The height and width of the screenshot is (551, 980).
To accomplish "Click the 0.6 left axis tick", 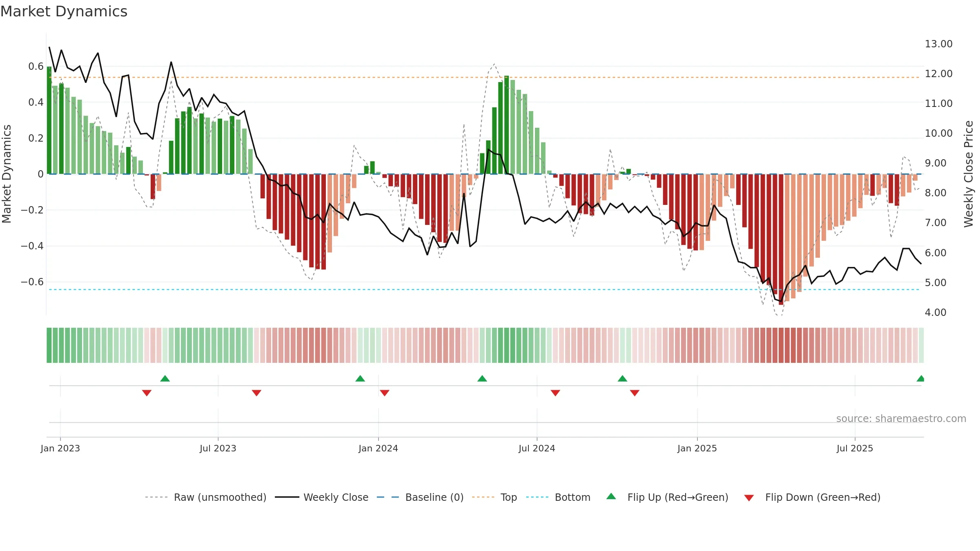I will [x=36, y=66].
